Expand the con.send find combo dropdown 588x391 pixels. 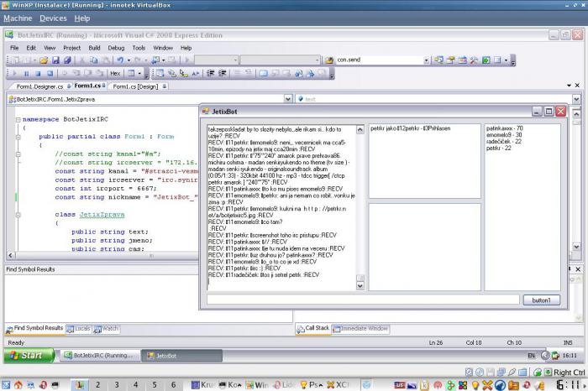(426, 60)
